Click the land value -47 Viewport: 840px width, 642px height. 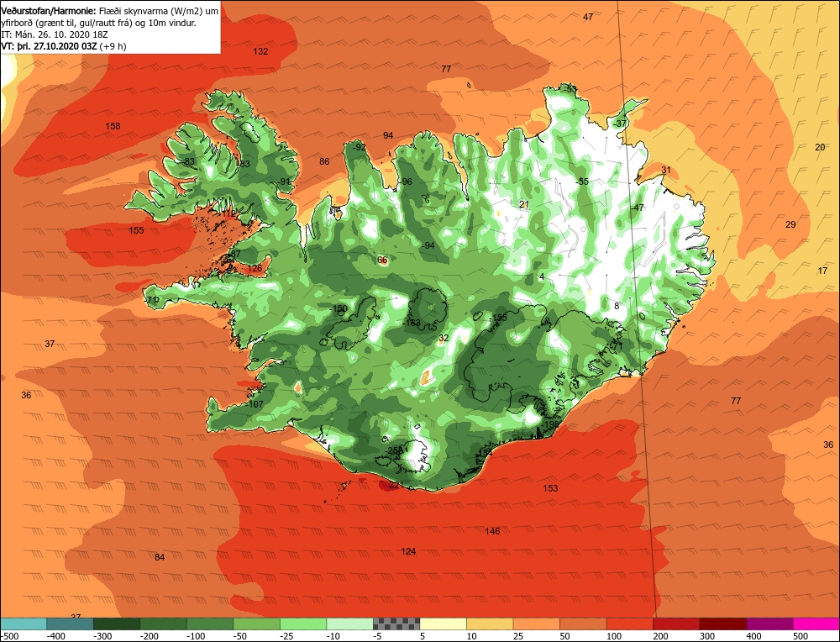click(x=637, y=208)
